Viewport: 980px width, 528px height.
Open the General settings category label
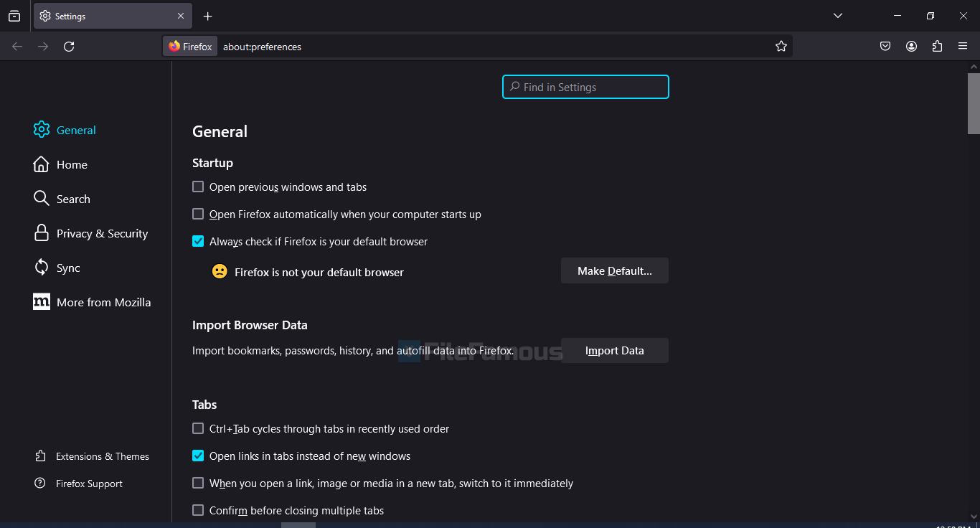click(x=76, y=130)
